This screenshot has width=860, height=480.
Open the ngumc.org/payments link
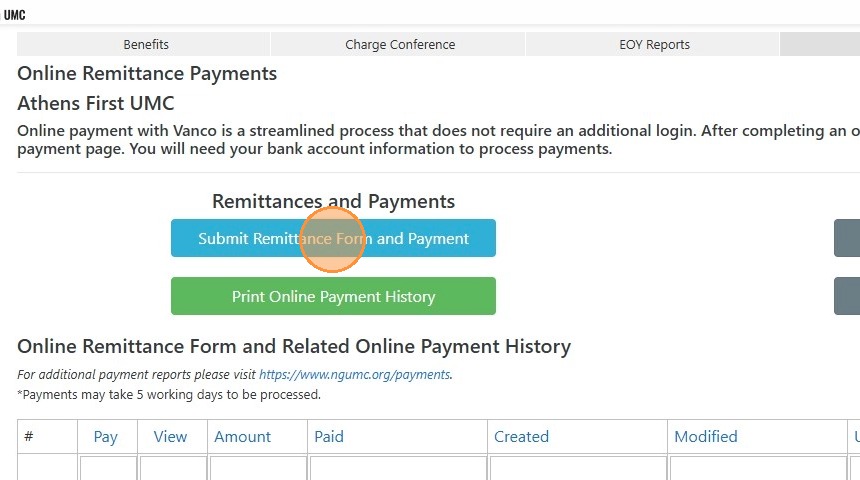click(355, 375)
